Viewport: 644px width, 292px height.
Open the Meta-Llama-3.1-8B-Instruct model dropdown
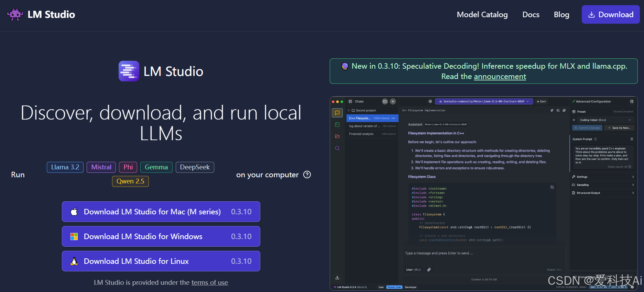pos(484,101)
